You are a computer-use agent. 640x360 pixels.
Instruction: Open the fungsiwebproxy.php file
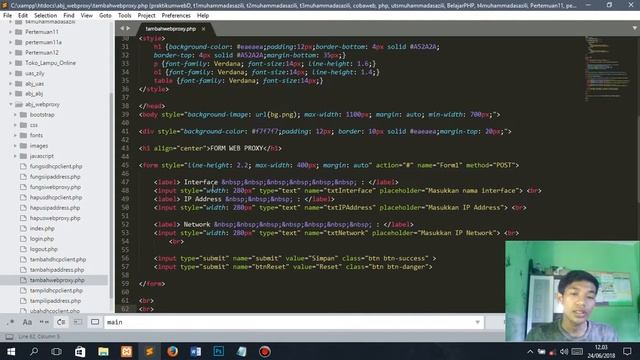pyautogui.click(x=55, y=187)
